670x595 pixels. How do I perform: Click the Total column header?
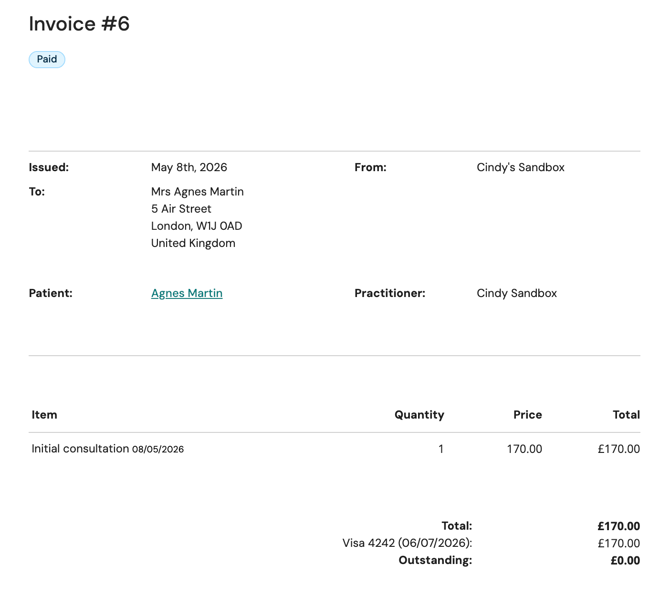click(626, 415)
